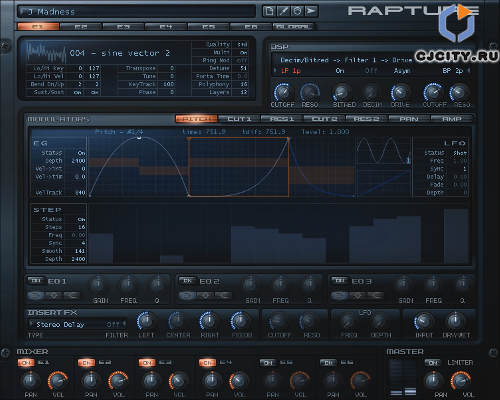Screen dimensions: 500x400
Task: Change the LFO Status Shape value
Action: (x=460, y=153)
